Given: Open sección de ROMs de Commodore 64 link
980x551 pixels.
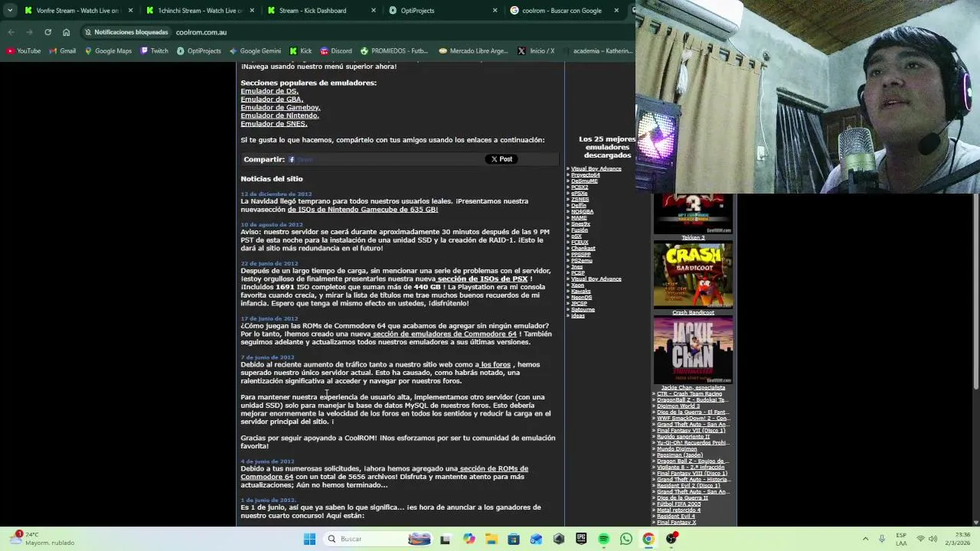Looking at the screenshot, I should pyautogui.click(x=384, y=473).
